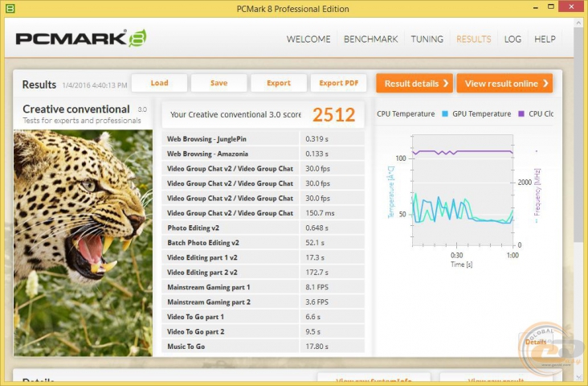This screenshot has height=386, width=588.
Task: Click the vertical scrollbar up arrow
Action: click(x=578, y=23)
